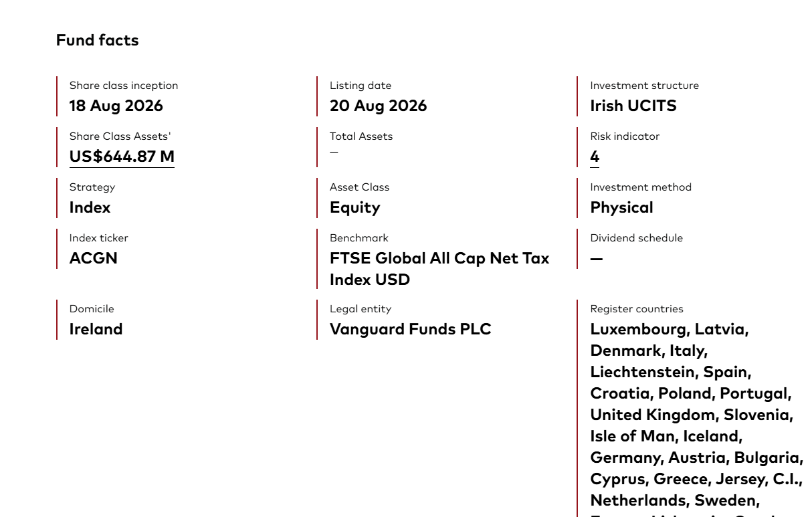
Task: Click Luxembourg in the register countries list
Action: tap(638, 329)
